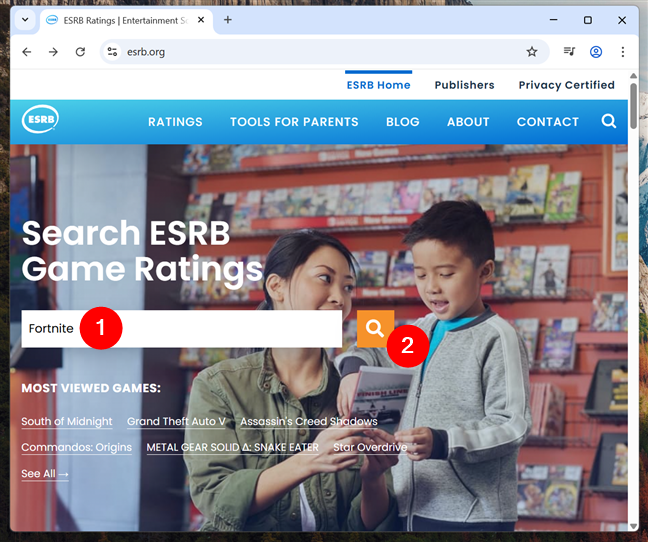
Task: Open METAL GEAR SOLID Δ: SNAKE EATER link
Action: tap(233, 447)
